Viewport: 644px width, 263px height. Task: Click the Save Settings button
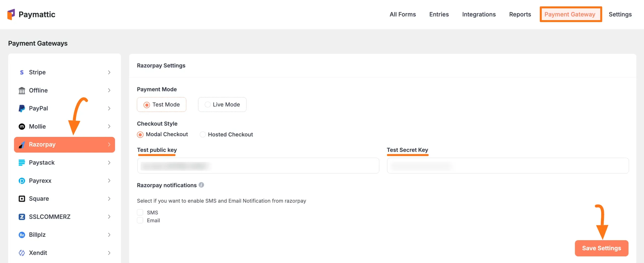[x=601, y=248]
